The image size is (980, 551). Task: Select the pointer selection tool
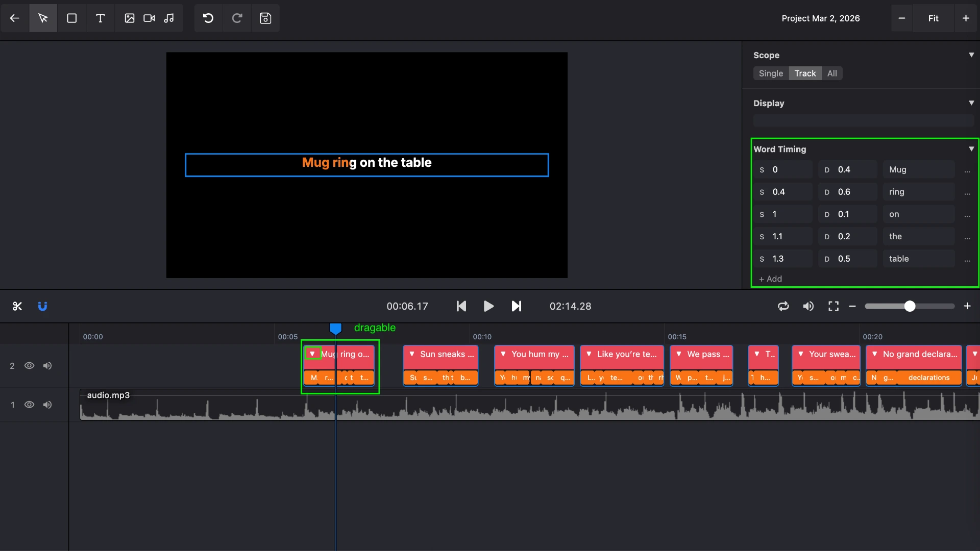pyautogui.click(x=43, y=18)
